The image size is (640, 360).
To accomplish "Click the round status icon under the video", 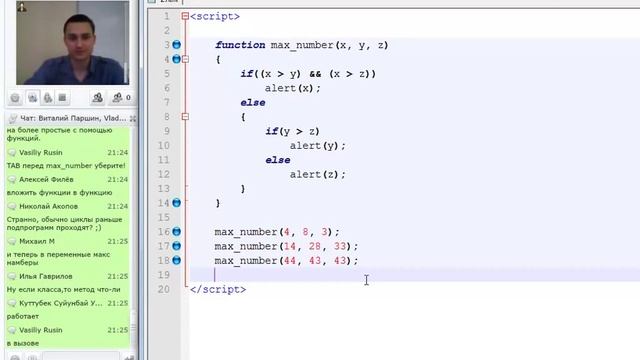I will [x=15, y=98].
